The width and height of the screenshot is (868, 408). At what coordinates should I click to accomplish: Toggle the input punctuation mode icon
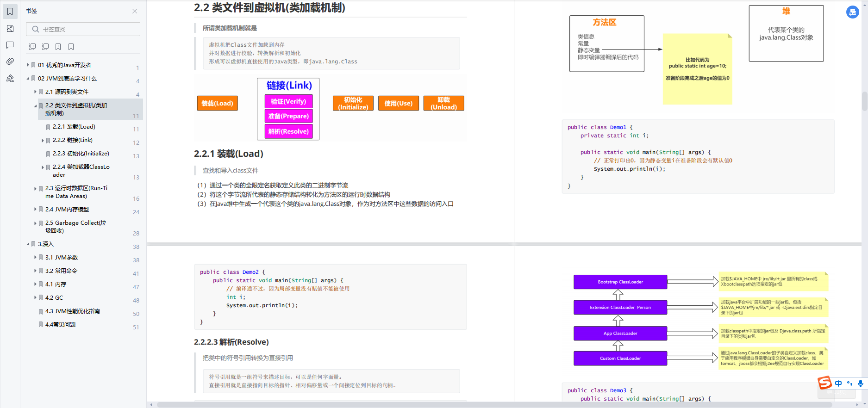coord(849,383)
